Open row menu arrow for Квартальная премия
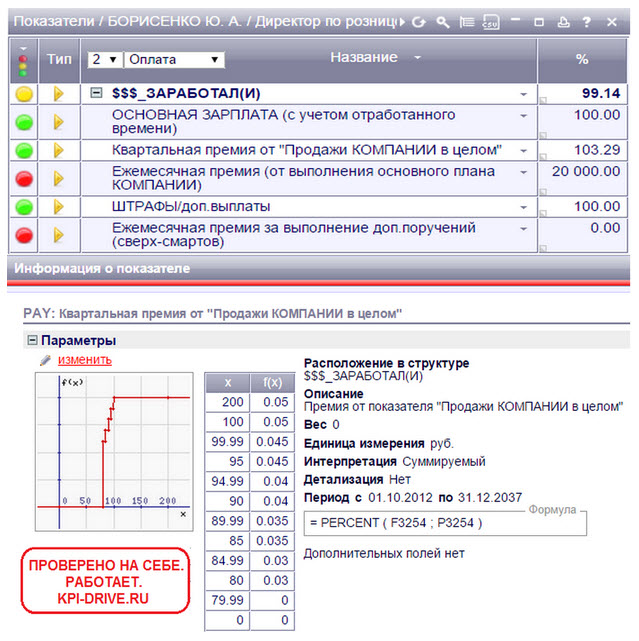 click(x=523, y=151)
